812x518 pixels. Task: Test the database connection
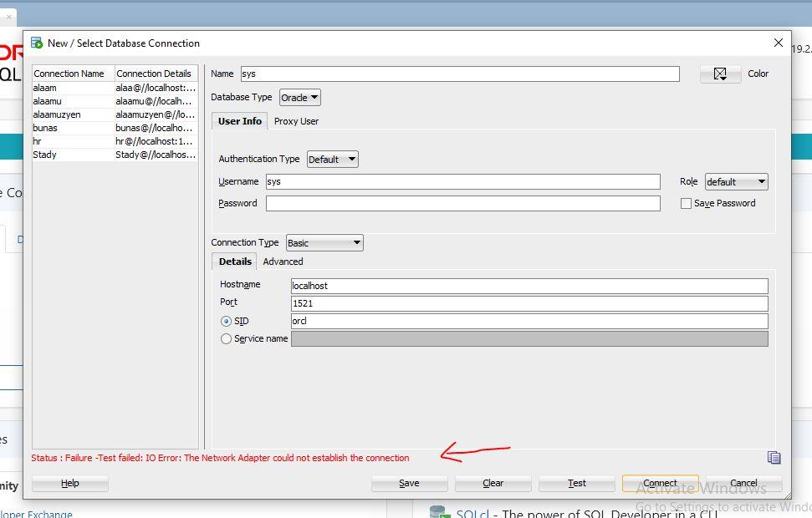(576, 483)
